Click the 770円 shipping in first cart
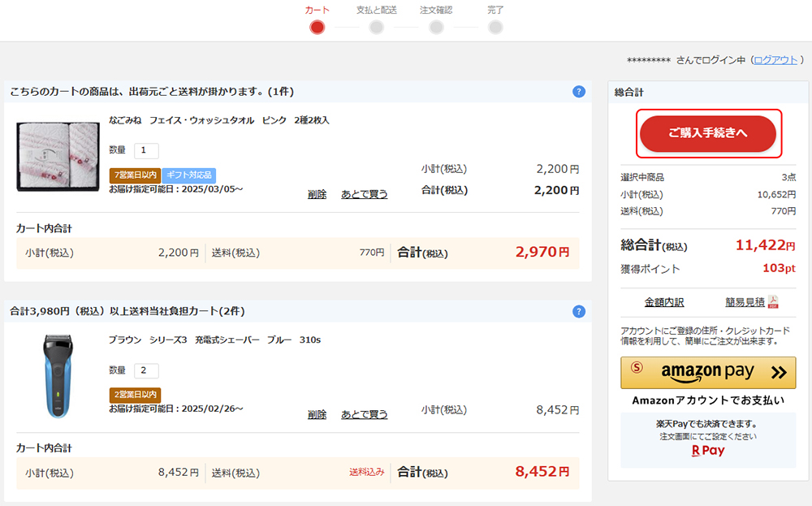Image resolution: width=812 pixels, height=506 pixels. tap(372, 253)
